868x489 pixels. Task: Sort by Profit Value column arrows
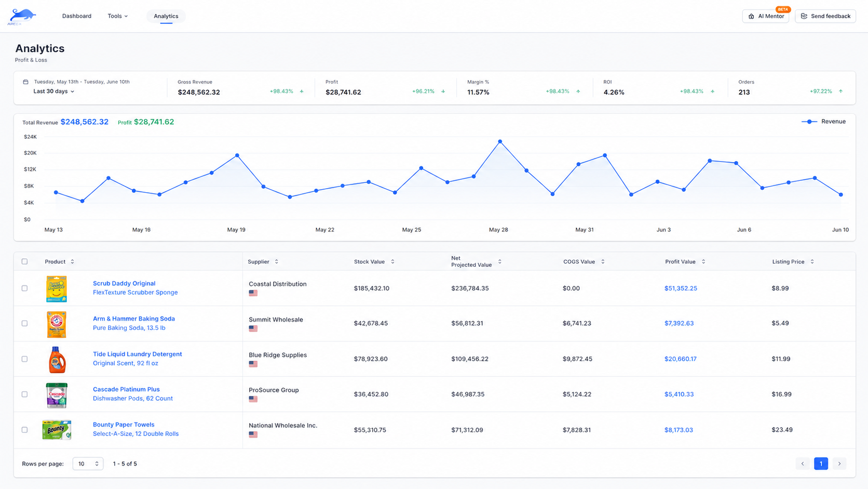click(x=703, y=261)
